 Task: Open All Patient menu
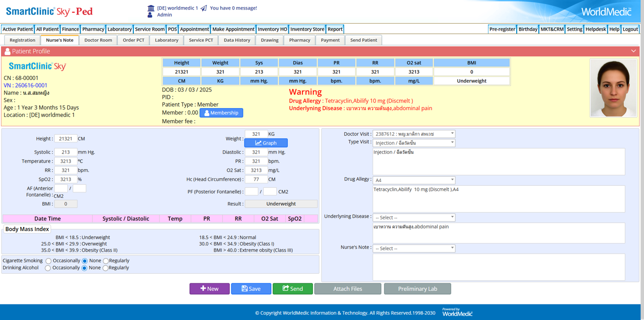(47, 29)
